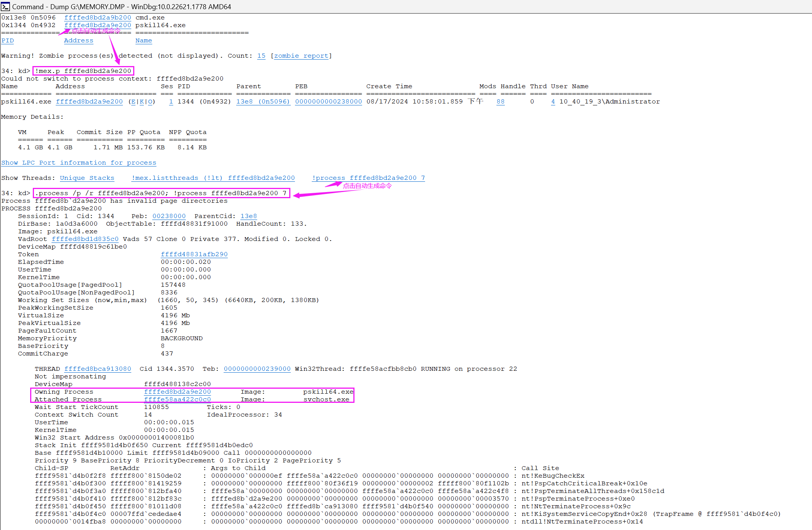This screenshot has width=812, height=530.
Task: Open PEB address 0000000000238000 link
Action: coord(328,102)
